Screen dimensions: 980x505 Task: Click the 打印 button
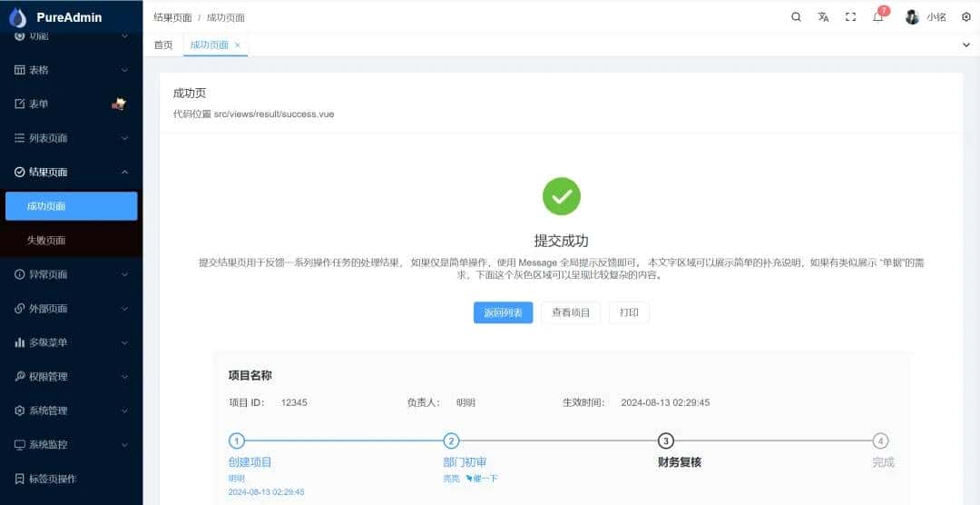pos(629,312)
